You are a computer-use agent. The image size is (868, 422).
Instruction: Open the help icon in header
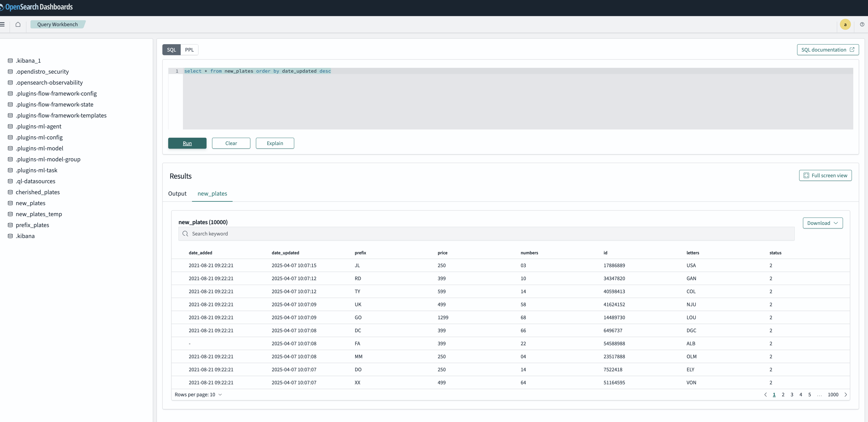pos(862,24)
